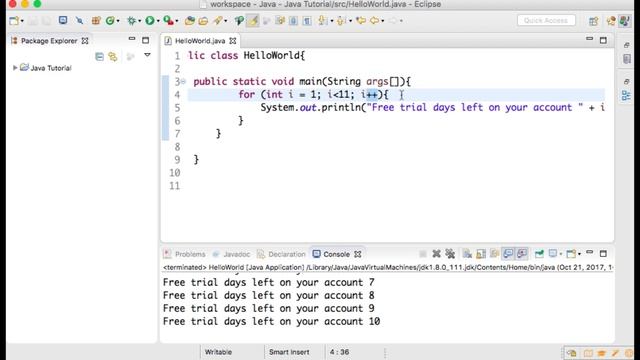Open the New wizard dropdown arrow
Image resolution: width=640 pixels, height=360 pixels.
click(x=22, y=21)
